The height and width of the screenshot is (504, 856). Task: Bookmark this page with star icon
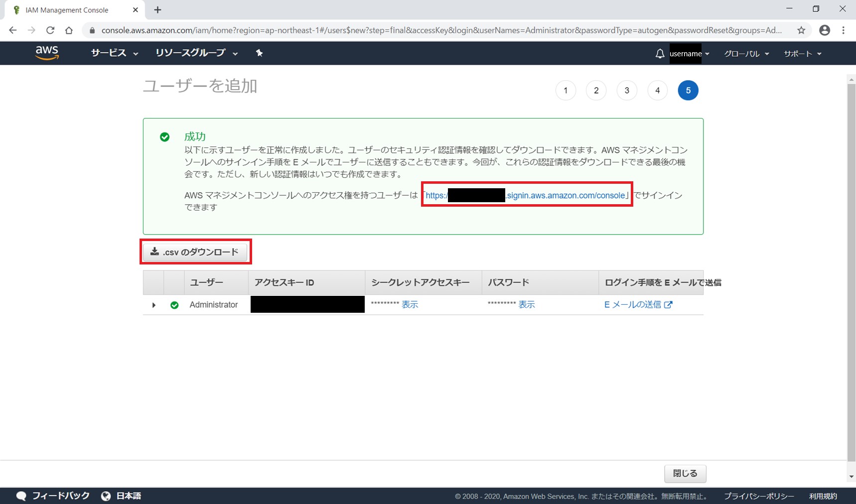point(801,30)
